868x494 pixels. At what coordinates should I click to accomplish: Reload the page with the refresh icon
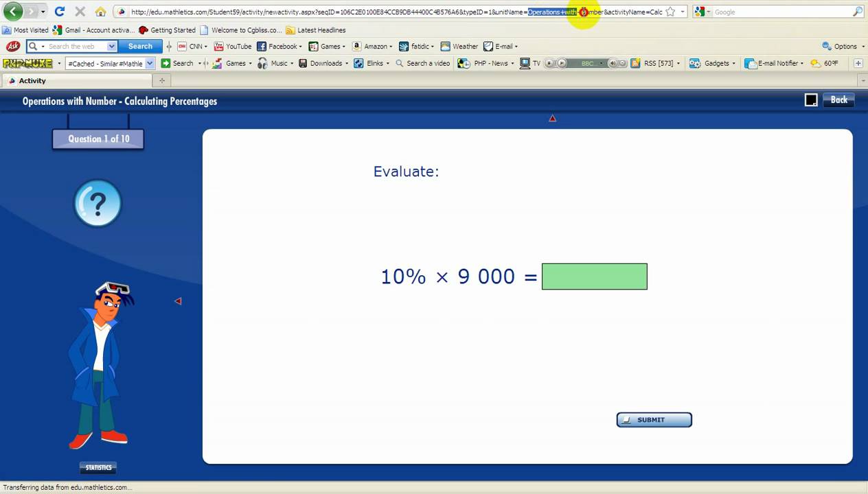point(60,12)
